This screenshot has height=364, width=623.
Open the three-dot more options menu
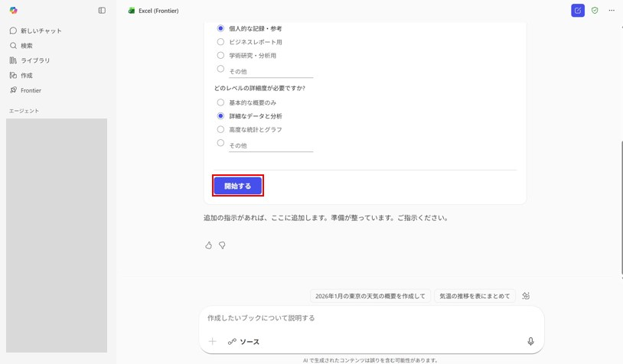[x=612, y=10]
